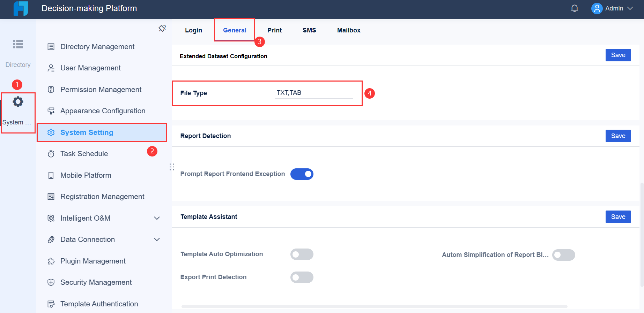
Task: Enable Template Auto Optimization toggle
Action: pyautogui.click(x=302, y=254)
